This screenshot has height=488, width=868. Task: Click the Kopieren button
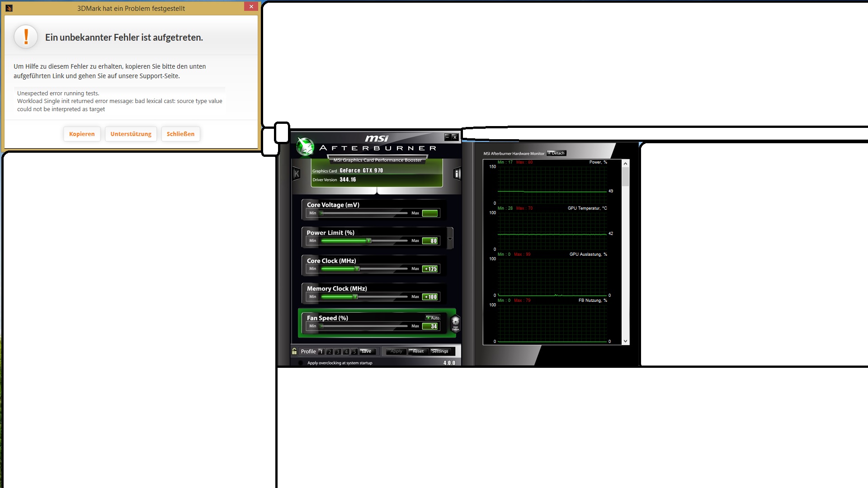pyautogui.click(x=82, y=134)
